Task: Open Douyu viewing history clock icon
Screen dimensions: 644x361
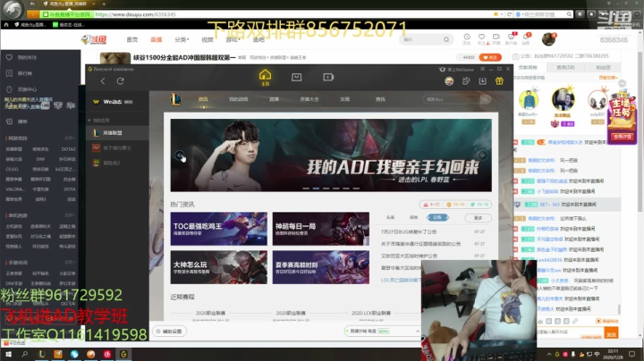Action: tap(467, 38)
